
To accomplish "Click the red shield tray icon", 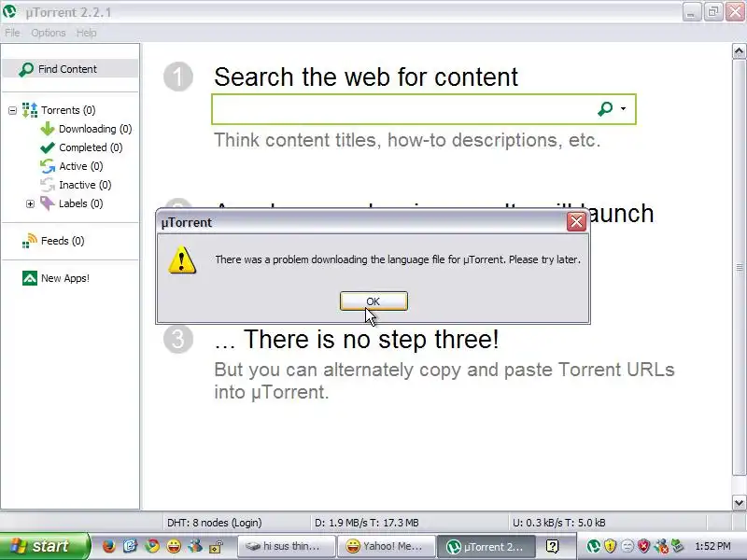I will pyautogui.click(x=644, y=546).
